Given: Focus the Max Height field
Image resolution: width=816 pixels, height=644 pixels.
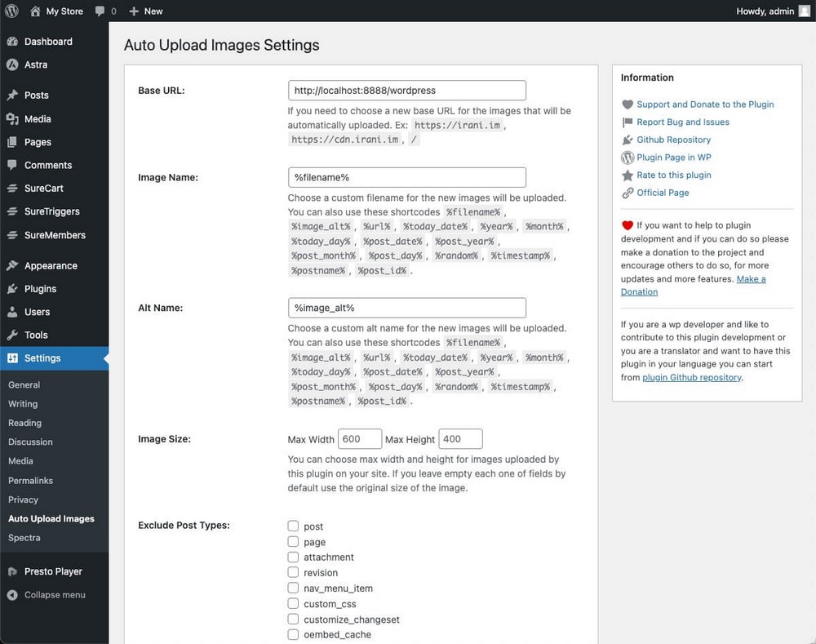Looking at the screenshot, I should pyautogui.click(x=460, y=439).
